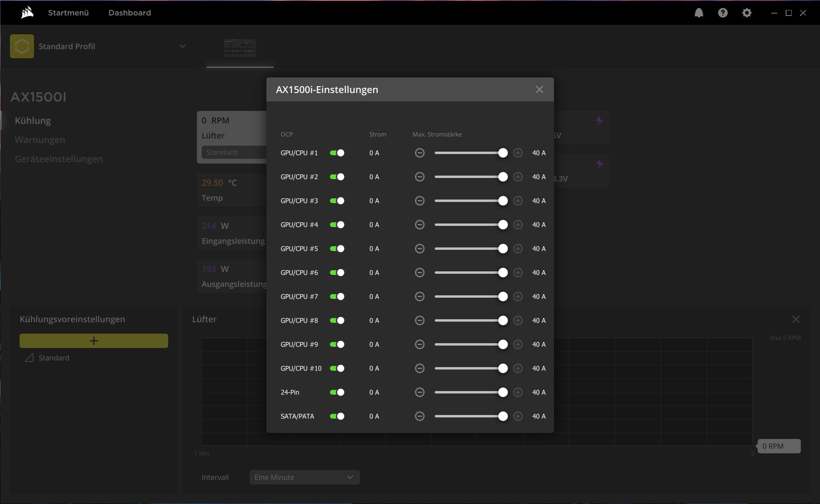
Task: Select the AX1500i device thumbnail tab
Action: [240, 48]
